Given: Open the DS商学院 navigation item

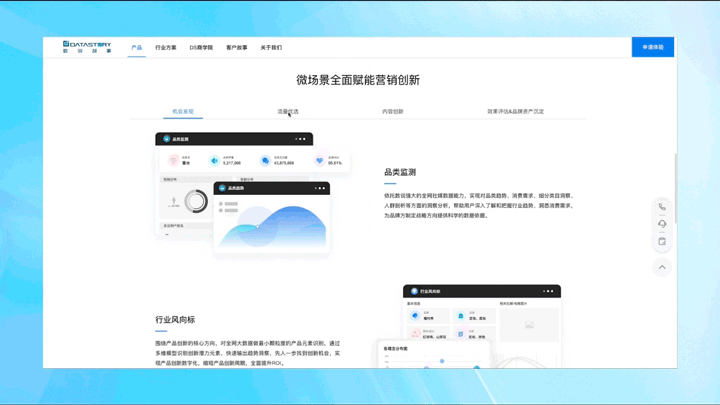Looking at the screenshot, I should pyautogui.click(x=201, y=48).
